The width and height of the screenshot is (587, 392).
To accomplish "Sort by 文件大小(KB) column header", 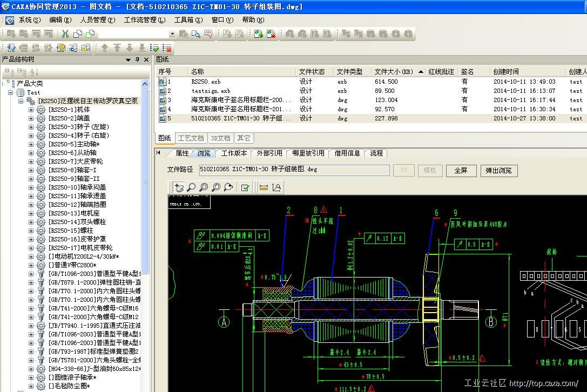I will [x=399, y=71].
